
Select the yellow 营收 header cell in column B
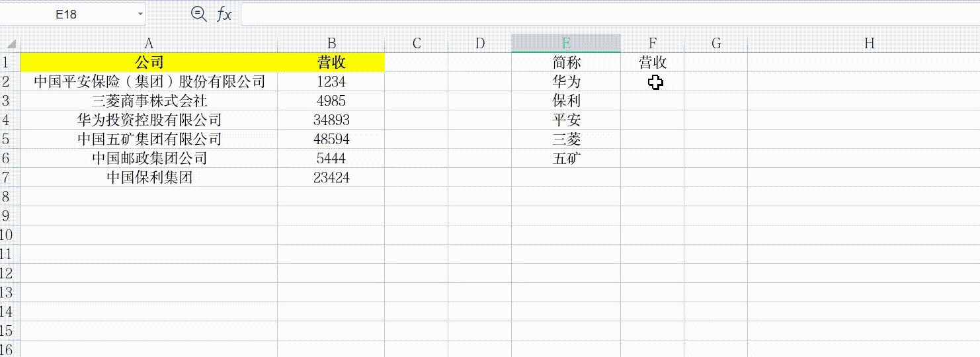pyautogui.click(x=331, y=63)
